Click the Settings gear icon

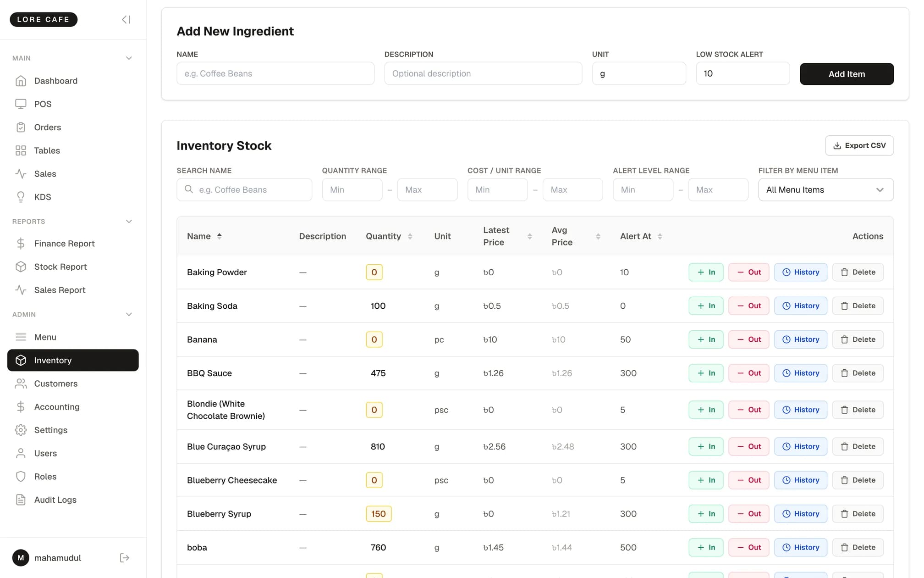[21, 430]
